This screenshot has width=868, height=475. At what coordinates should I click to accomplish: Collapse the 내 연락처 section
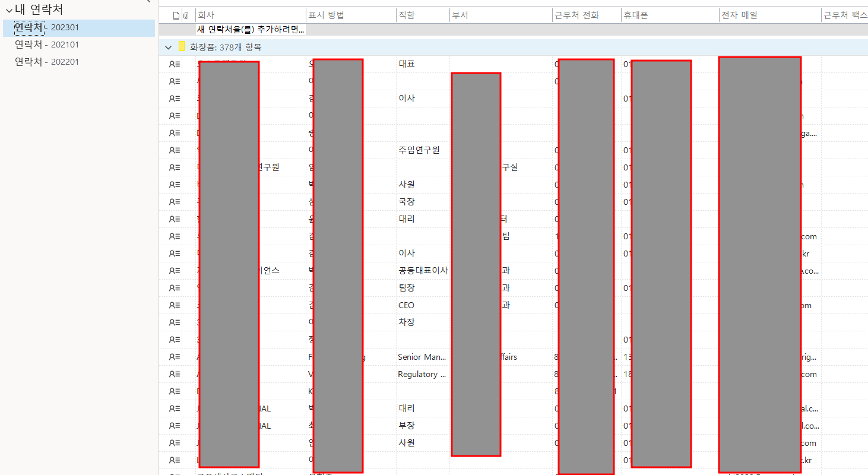[x=9, y=10]
